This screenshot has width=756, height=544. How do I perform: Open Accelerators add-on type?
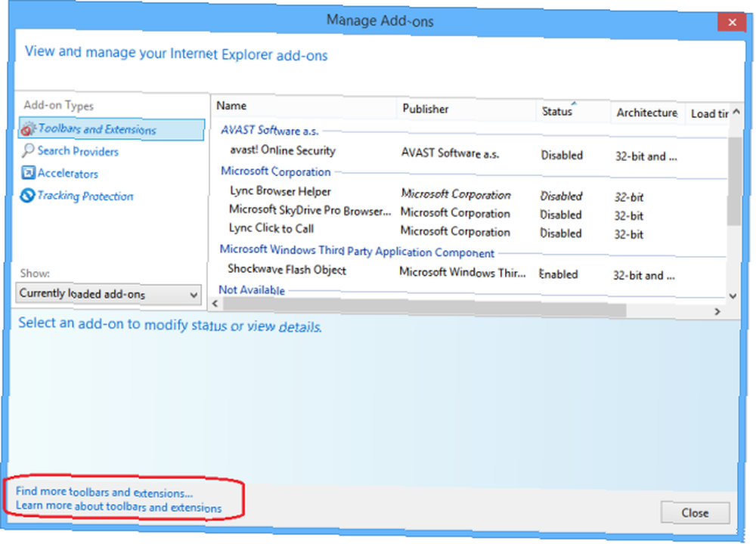coord(68,174)
